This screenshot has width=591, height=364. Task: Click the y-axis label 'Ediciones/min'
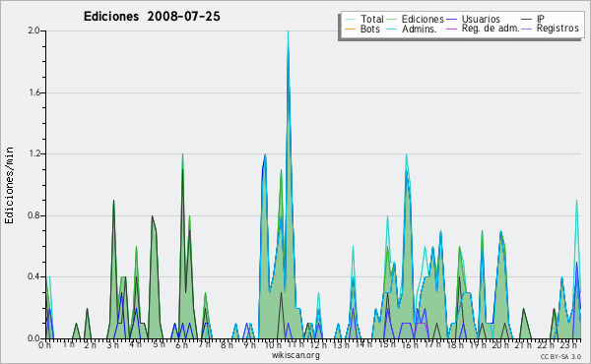(9, 185)
